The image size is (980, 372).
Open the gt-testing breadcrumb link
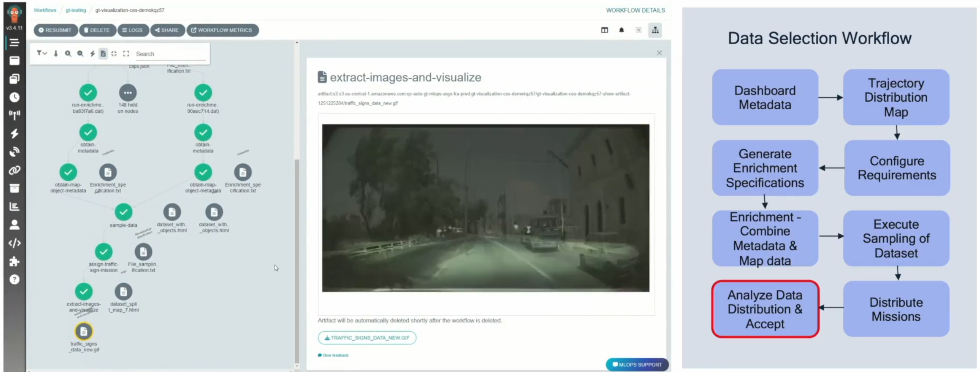(76, 10)
